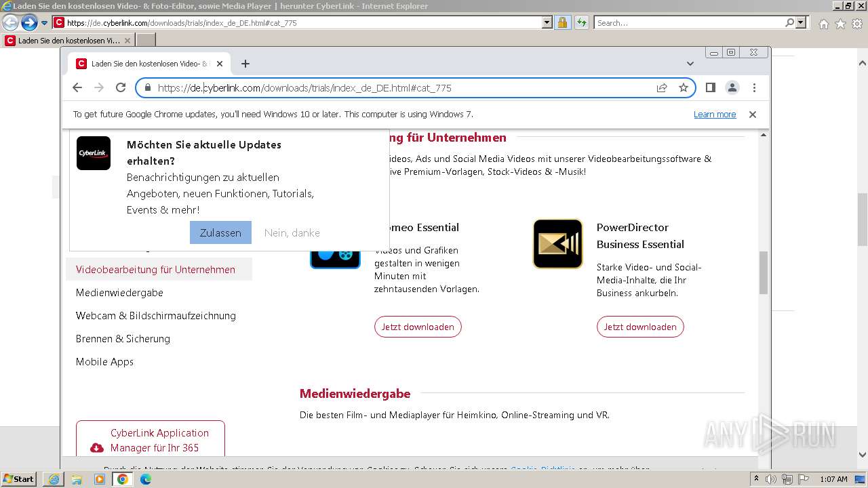Download PowerDirector Business Essential
The width and height of the screenshot is (868, 488).
(x=640, y=327)
